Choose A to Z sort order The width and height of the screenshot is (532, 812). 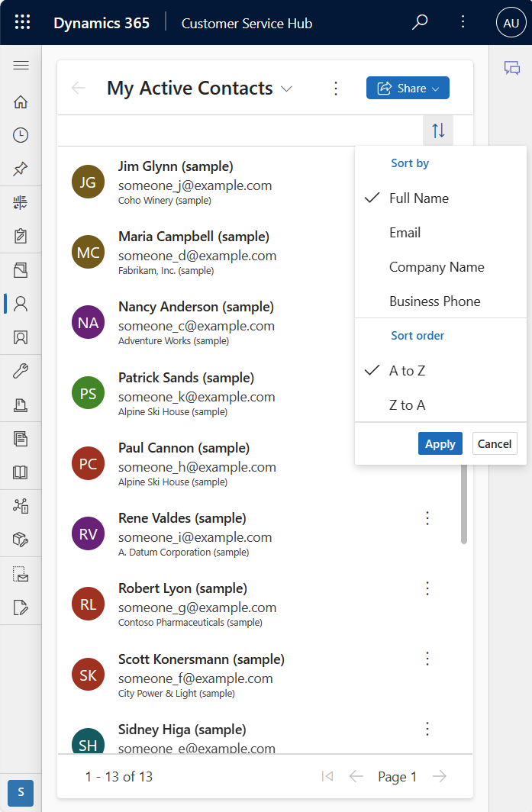point(440,371)
